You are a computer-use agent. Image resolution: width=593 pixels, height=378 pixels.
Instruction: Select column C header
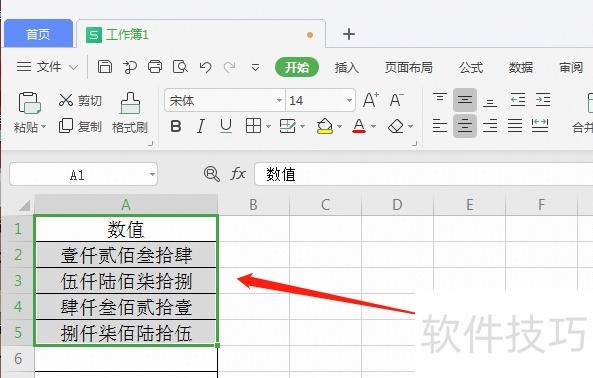coord(325,204)
